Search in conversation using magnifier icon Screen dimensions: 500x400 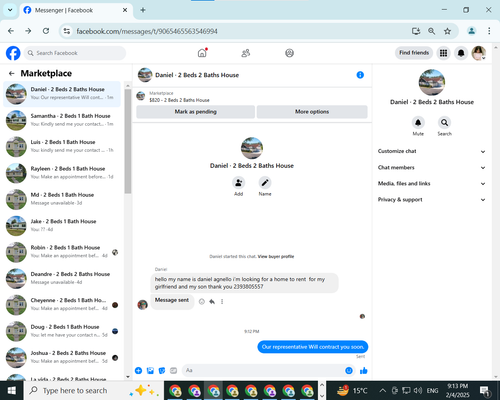tap(444, 123)
